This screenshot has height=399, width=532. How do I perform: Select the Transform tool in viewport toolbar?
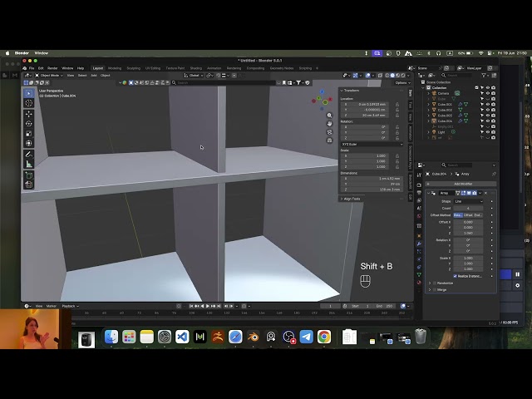pyautogui.click(x=29, y=144)
